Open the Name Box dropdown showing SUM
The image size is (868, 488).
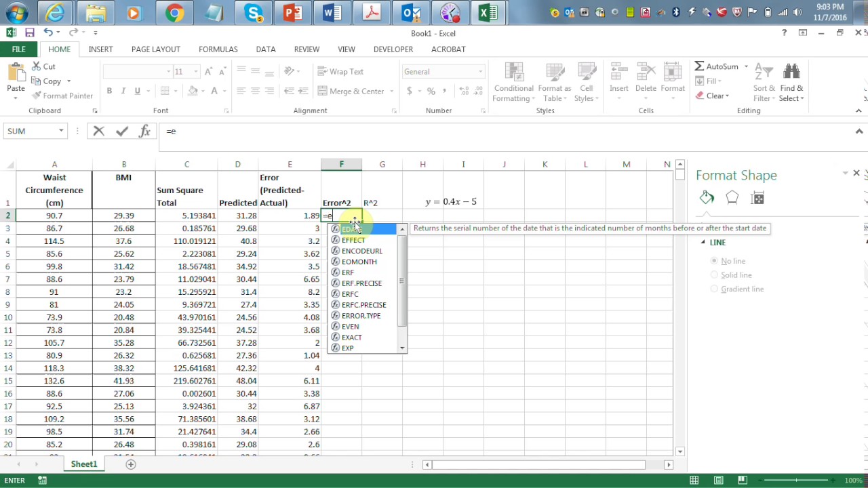pos(61,131)
